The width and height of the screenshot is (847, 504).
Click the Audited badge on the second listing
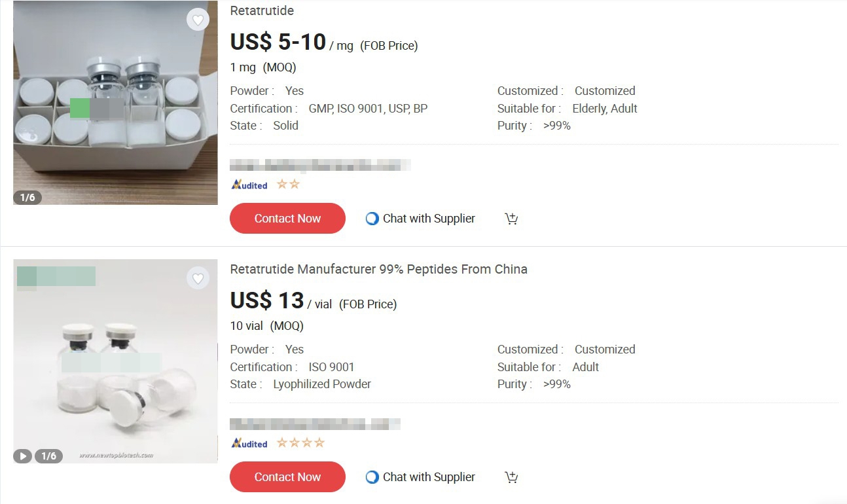coord(248,442)
